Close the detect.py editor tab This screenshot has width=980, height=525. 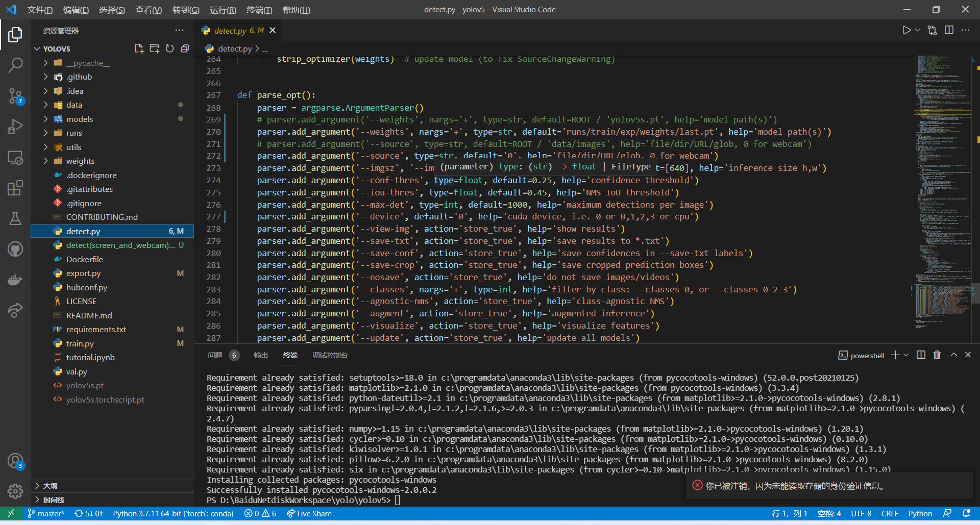(273, 30)
